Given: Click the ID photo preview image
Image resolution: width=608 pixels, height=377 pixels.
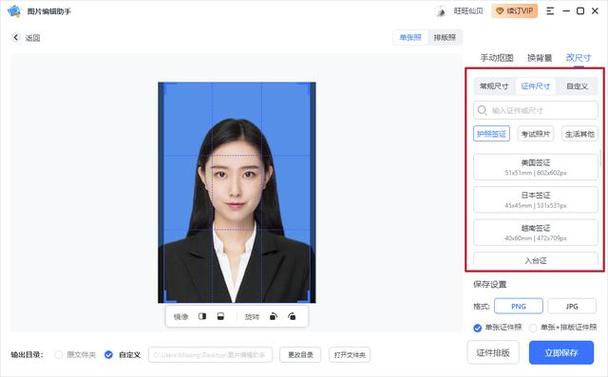Looking at the screenshot, I should point(237,192).
